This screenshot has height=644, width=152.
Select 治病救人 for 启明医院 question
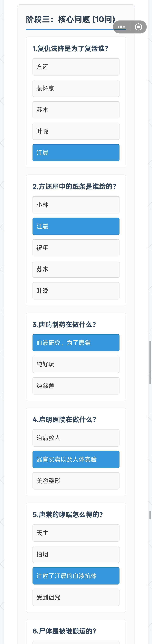coord(76,438)
